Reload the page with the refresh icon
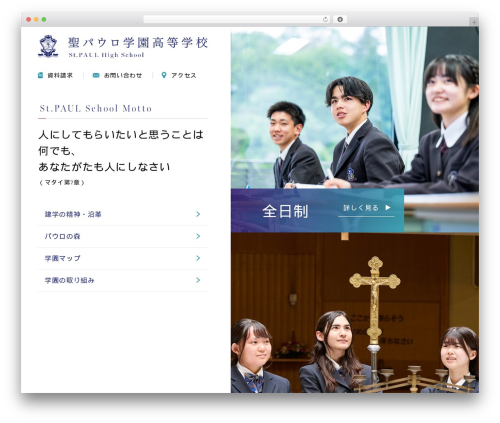Viewport: 500px width, 423px height. click(x=325, y=19)
